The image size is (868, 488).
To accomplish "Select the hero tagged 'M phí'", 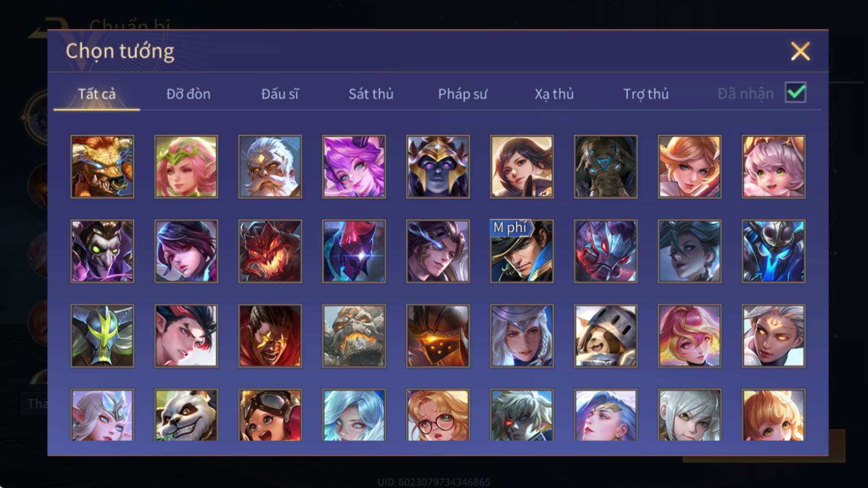I will (x=521, y=251).
